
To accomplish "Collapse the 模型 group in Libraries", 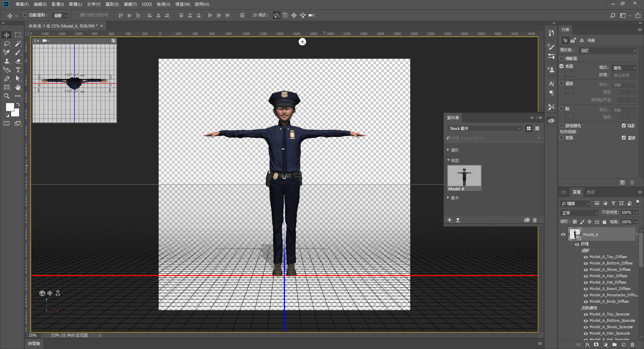I will (448, 160).
